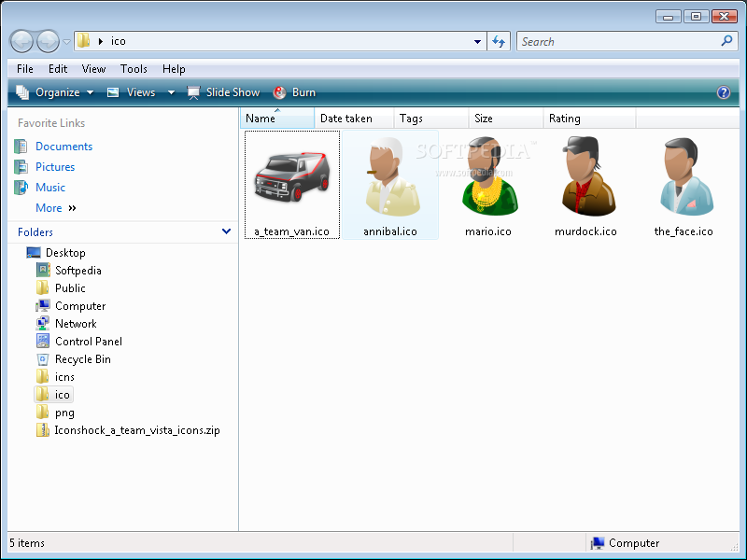Click the Views toolbar button
The width and height of the screenshot is (747, 560).
[x=132, y=92]
